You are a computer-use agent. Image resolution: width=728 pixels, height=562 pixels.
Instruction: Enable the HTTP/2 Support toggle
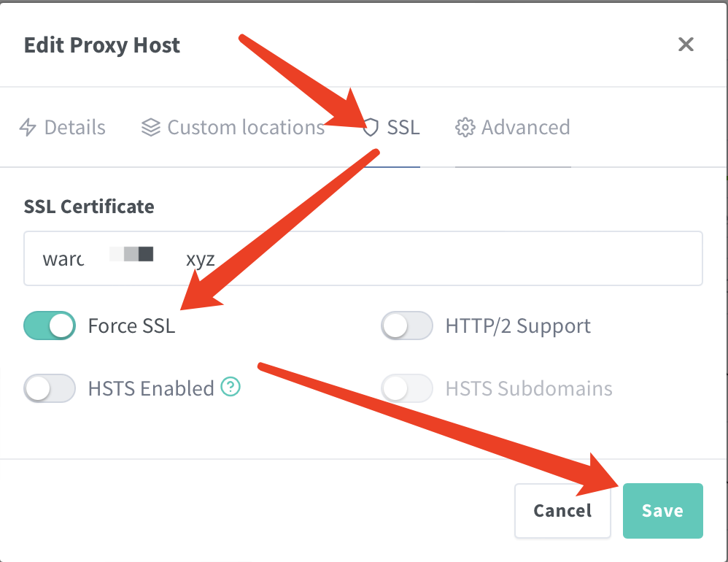[407, 326]
